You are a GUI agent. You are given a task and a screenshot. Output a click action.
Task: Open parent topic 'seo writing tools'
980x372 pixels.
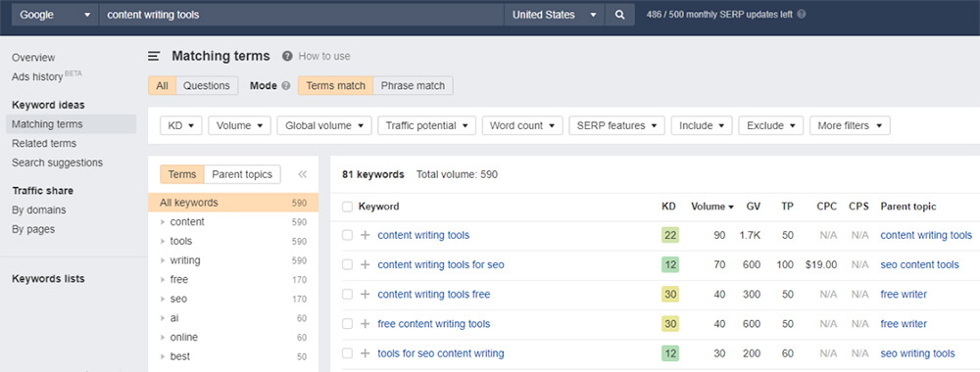[x=917, y=353]
